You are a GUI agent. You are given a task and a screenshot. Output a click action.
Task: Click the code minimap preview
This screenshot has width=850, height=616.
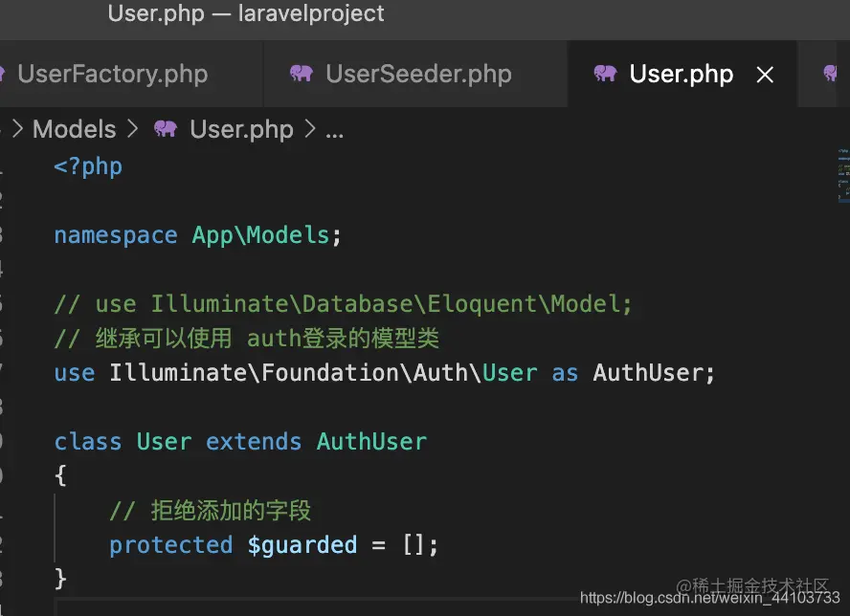(x=843, y=174)
